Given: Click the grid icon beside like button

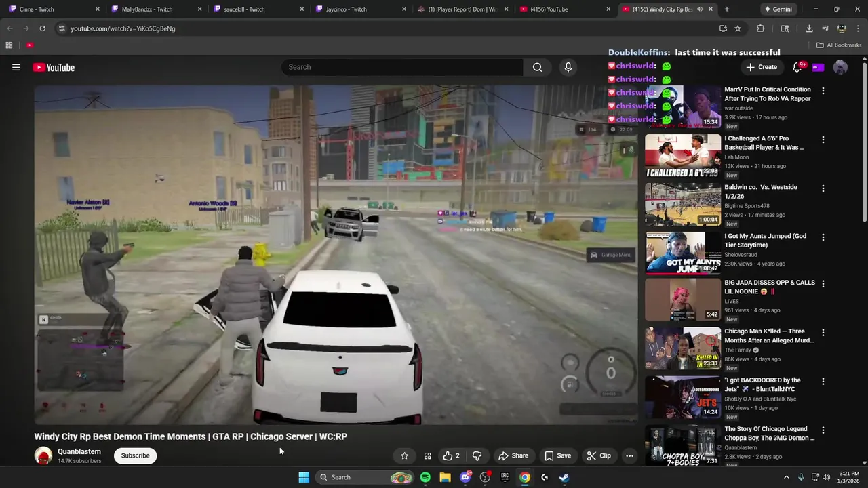Looking at the screenshot, I should pyautogui.click(x=427, y=455).
